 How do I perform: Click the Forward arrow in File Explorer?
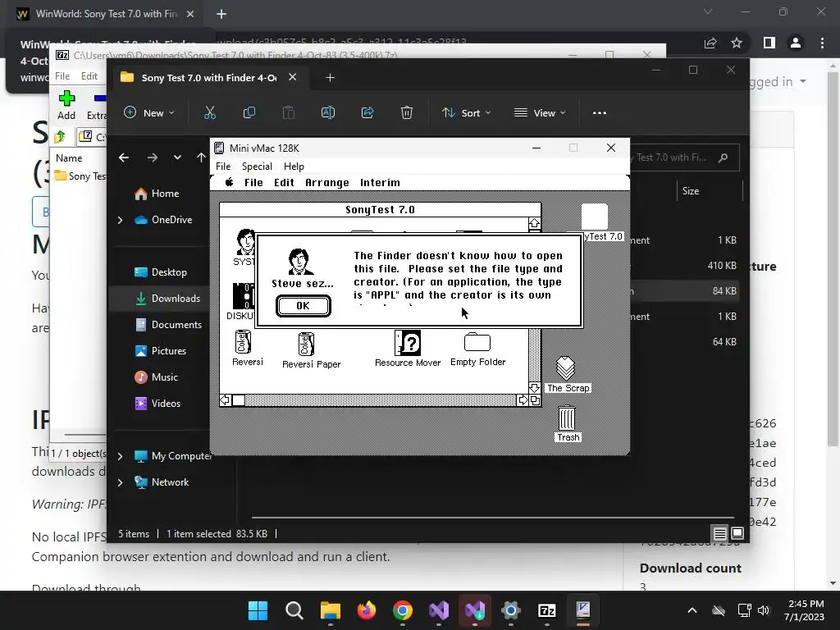click(x=152, y=157)
